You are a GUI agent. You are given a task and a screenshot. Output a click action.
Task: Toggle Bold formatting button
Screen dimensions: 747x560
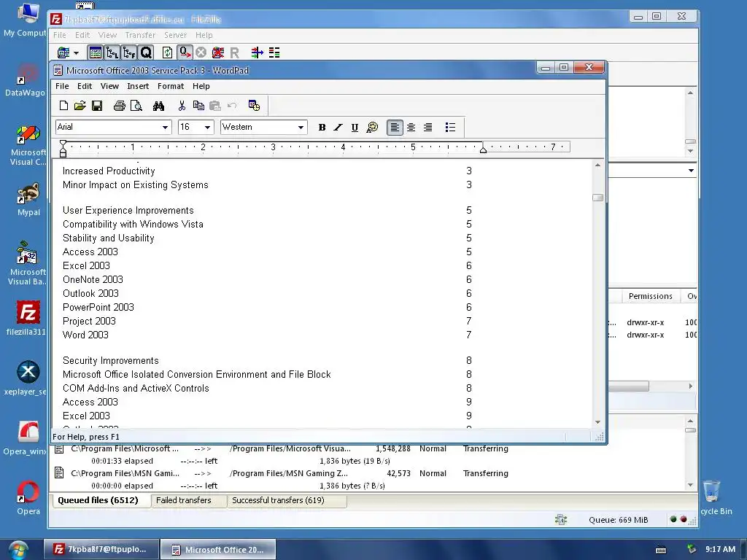click(x=322, y=127)
